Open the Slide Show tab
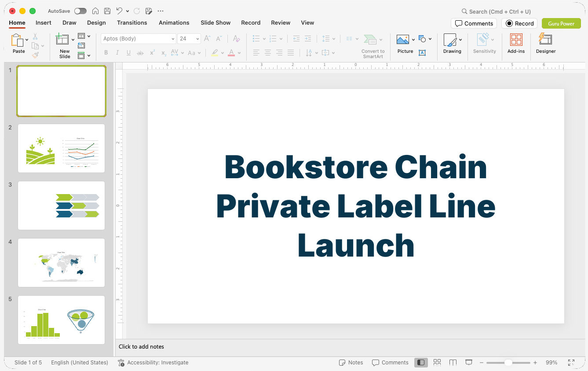This screenshot has width=588, height=371. pyautogui.click(x=215, y=22)
